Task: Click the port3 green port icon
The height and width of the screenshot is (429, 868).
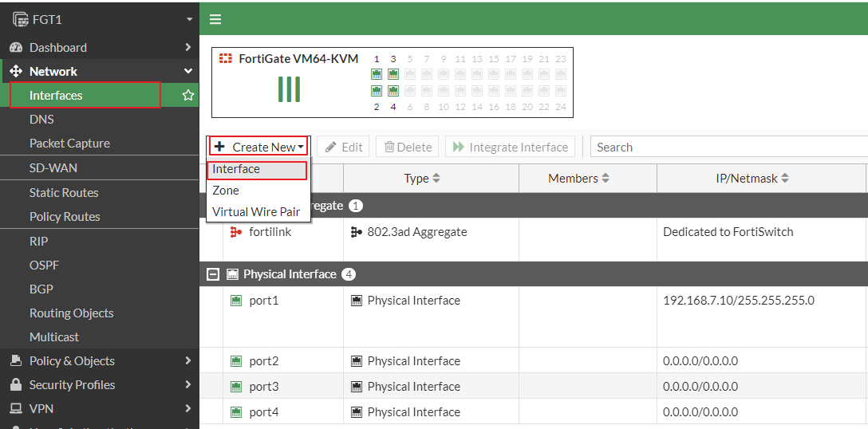Action: 236,387
